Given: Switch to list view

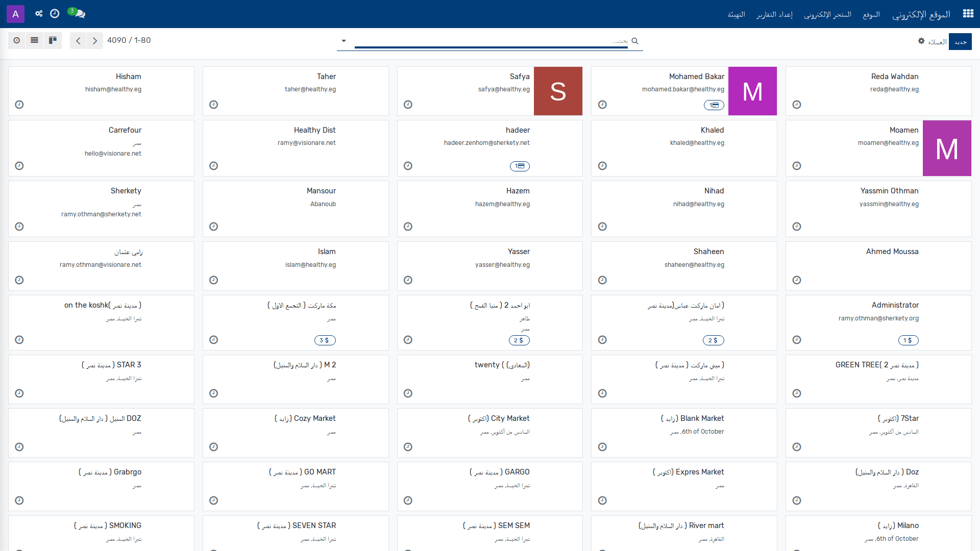Looking at the screenshot, I should coord(35,40).
